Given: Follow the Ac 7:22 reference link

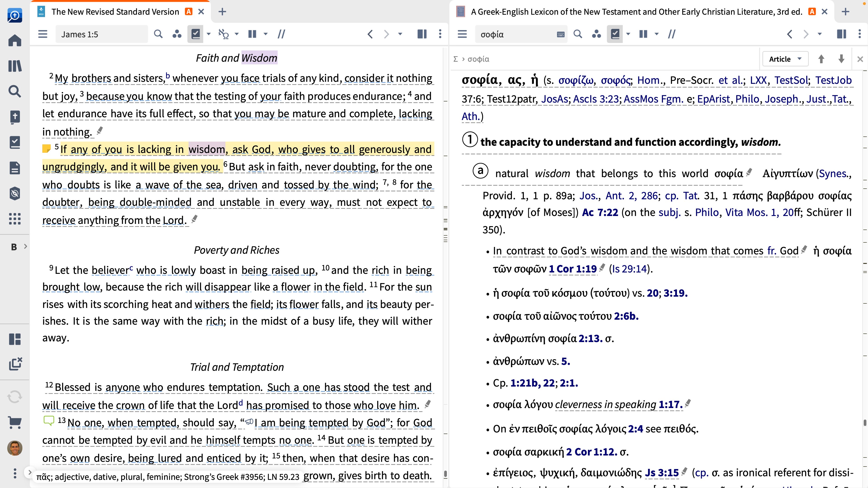Looking at the screenshot, I should click(x=600, y=213).
